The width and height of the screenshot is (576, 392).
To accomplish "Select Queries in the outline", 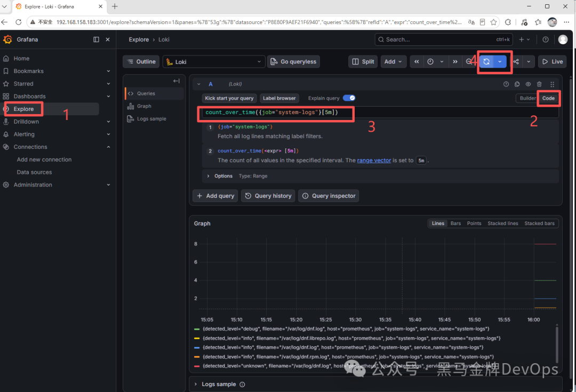I will 154,93.
